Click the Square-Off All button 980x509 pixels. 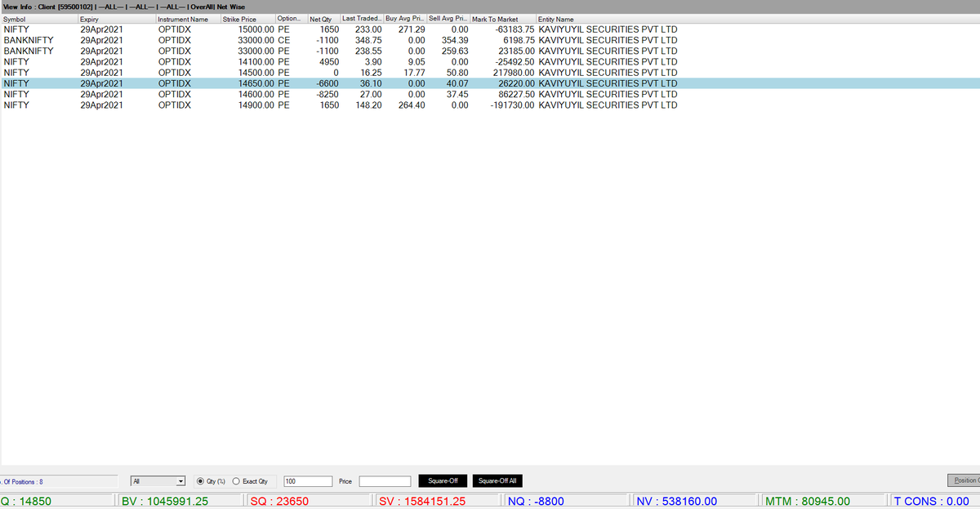click(x=497, y=480)
